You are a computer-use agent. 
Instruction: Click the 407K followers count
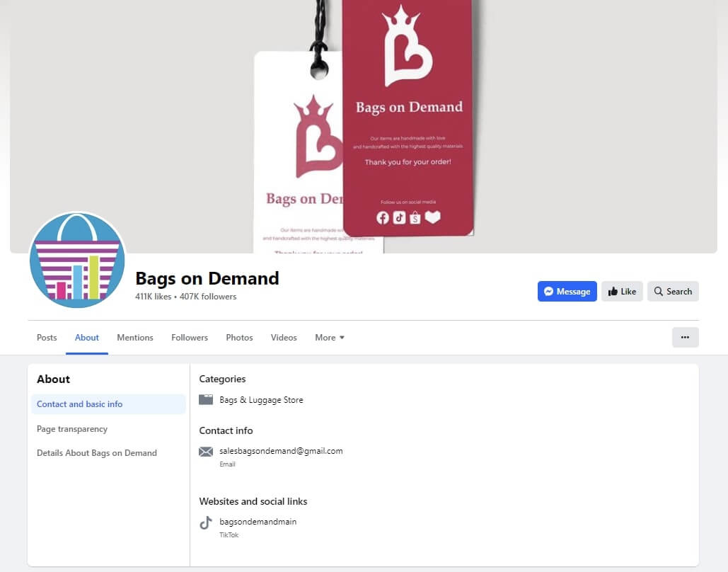pos(208,297)
